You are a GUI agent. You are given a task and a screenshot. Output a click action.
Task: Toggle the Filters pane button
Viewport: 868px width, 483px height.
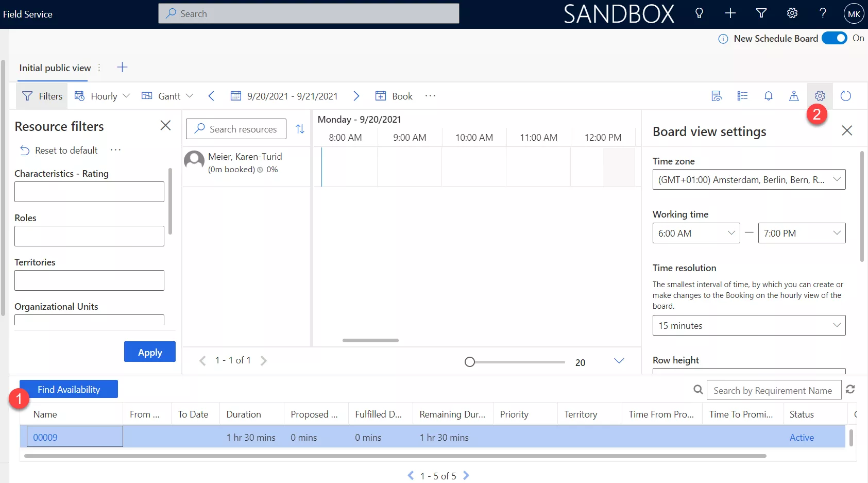tap(42, 96)
